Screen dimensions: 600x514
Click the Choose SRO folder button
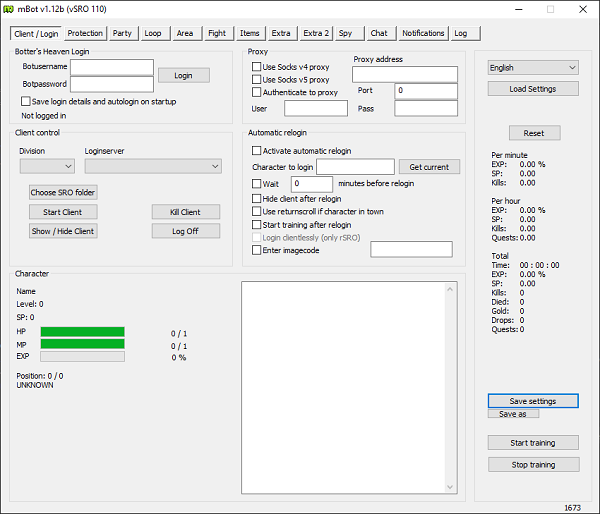point(63,192)
